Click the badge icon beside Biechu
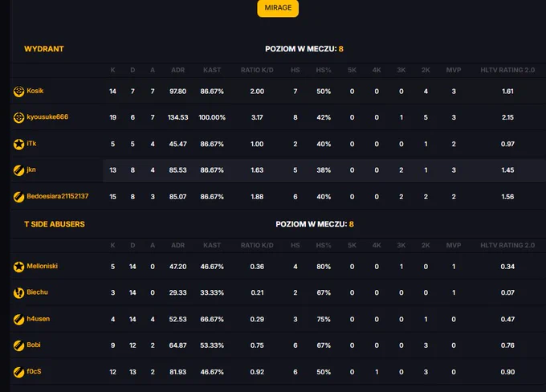Screen dimensions: 546x392 pyautogui.click(x=18, y=292)
